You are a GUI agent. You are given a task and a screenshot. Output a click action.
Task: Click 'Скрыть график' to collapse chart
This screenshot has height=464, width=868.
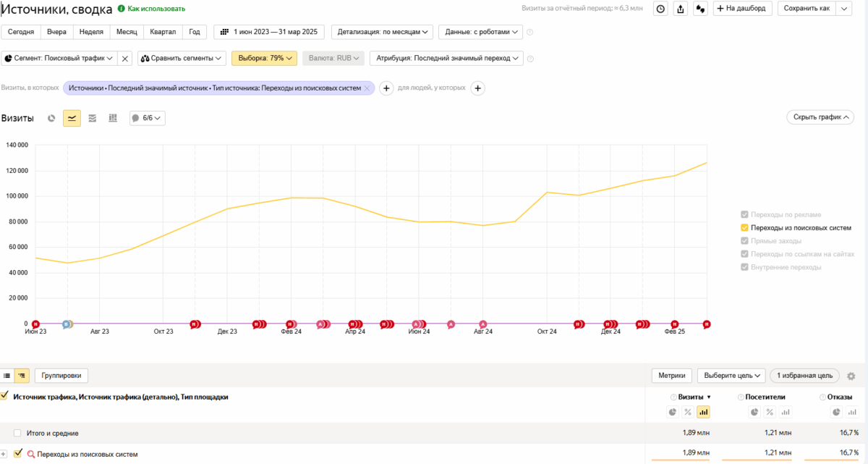click(x=820, y=117)
